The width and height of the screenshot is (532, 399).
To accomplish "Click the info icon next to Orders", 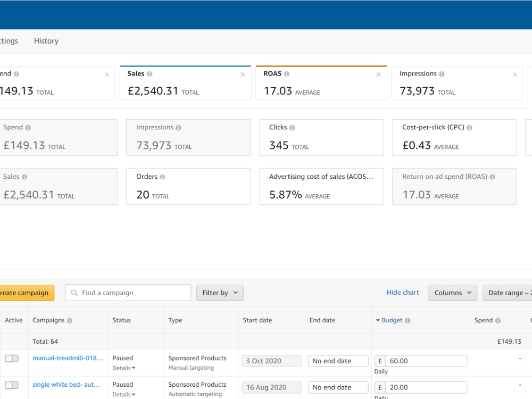I will point(162,177).
